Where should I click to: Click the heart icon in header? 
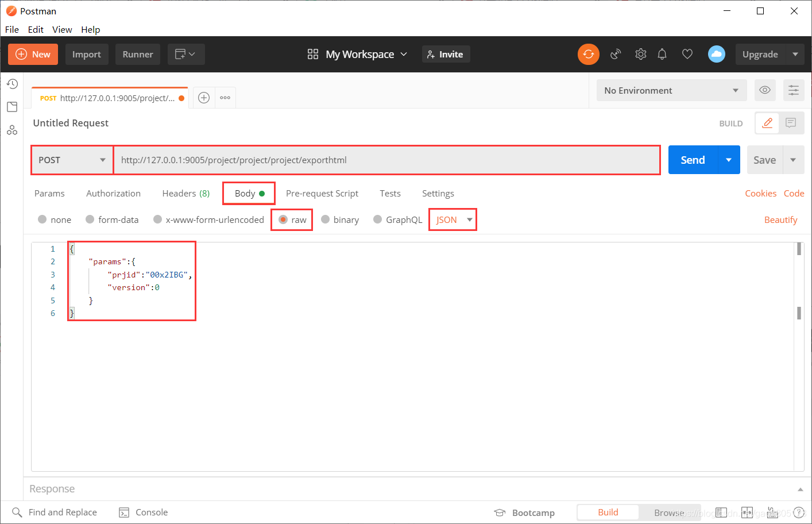687,54
